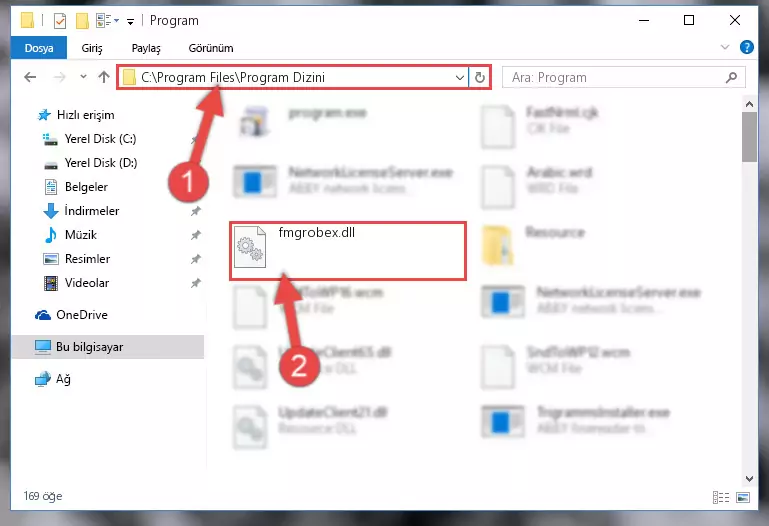This screenshot has height=526, width=769.
Task: Navigate up one folder level
Action: [103, 77]
